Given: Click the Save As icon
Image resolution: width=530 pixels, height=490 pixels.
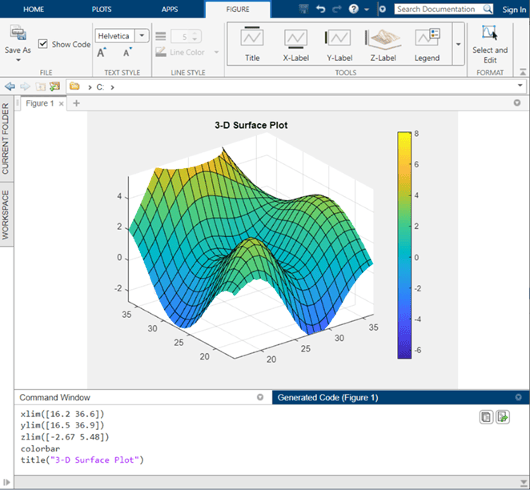Looking at the screenshot, I should click(18, 33).
